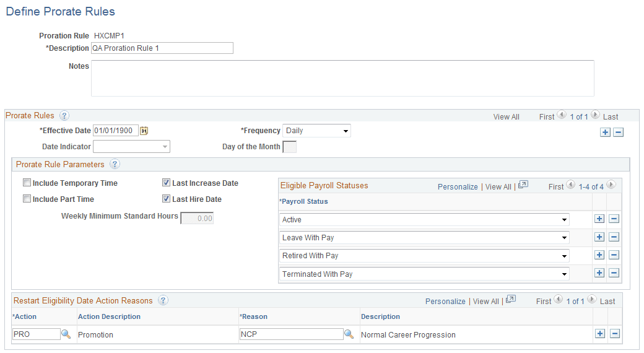Delete the Terminated With Pay row
The width and height of the screenshot is (644, 353).
(x=614, y=273)
